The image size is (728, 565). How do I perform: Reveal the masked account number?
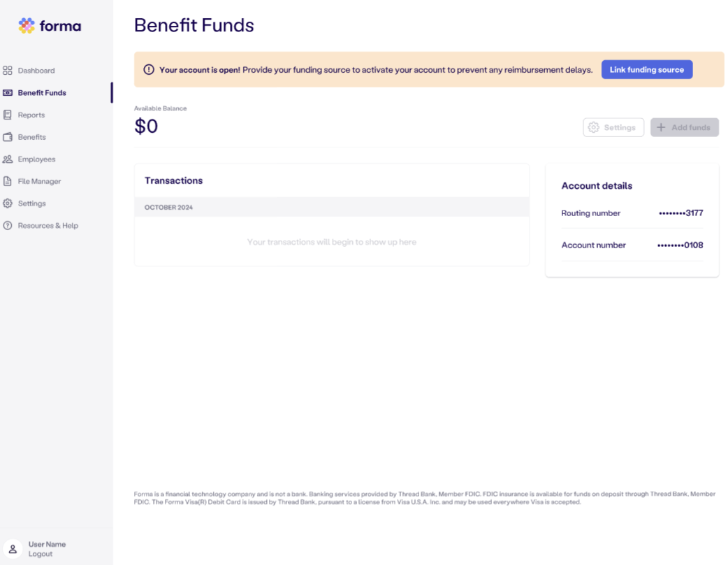tap(680, 245)
